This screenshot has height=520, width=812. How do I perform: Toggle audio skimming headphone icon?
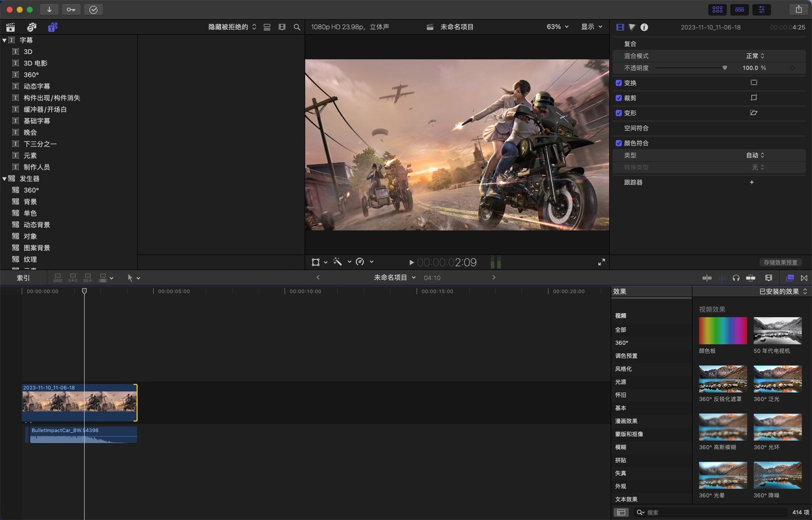tap(736, 278)
